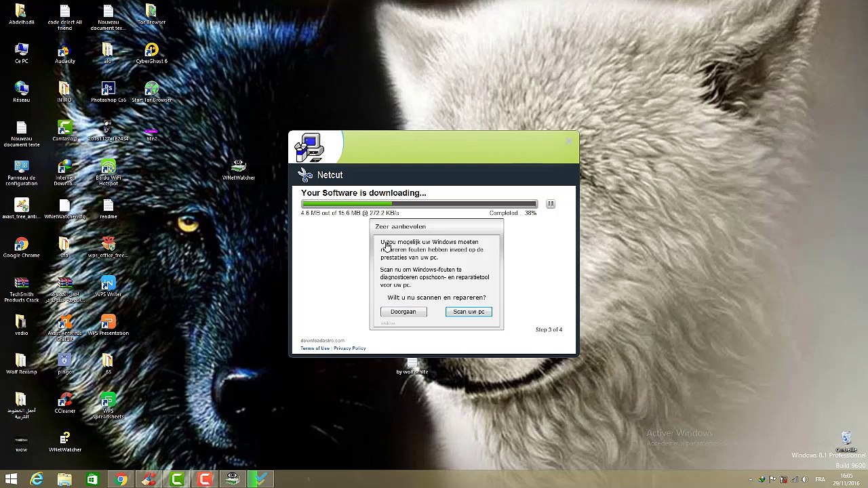The height and width of the screenshot is (488, 868).
Task: Select the WNetWatcher icon right of Baidu WiFi Hotspot
Action: point(238,170)
